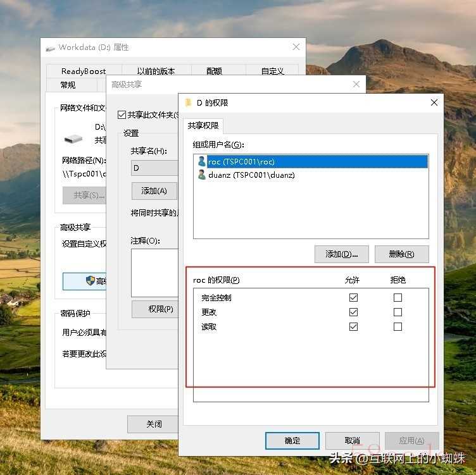Click the D: drive icon in properties window
Screen dimensions: 476x475
73,139
